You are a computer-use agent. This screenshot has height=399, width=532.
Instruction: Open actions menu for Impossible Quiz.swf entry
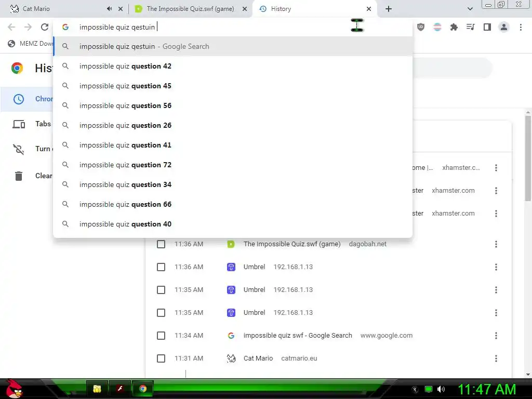point(496,244)
